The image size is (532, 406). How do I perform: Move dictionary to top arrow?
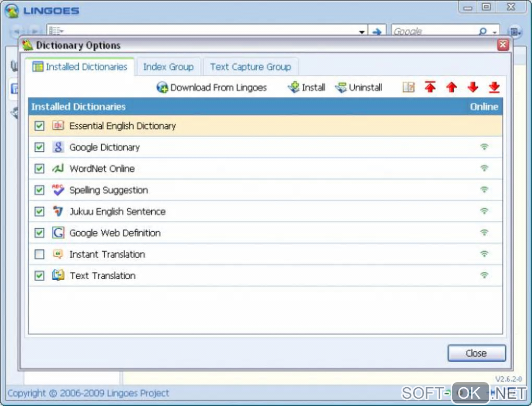[x=430, y=88]
